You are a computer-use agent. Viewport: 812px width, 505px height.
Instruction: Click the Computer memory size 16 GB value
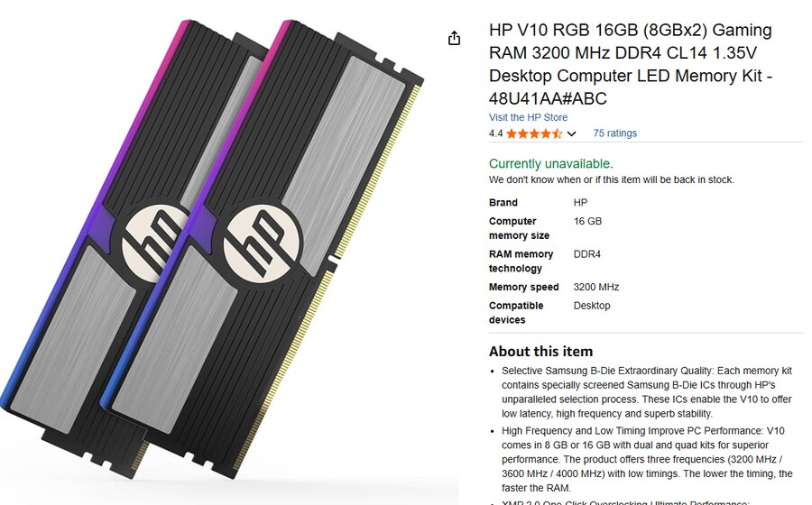pos(587,221)
